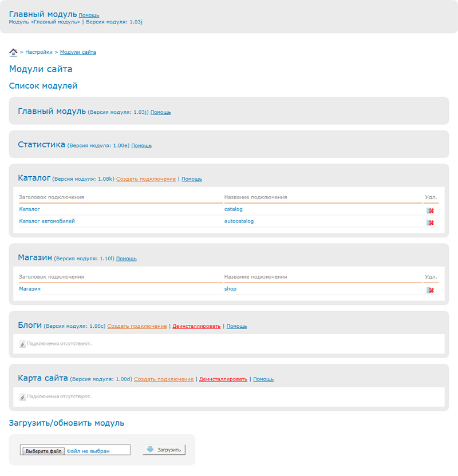Click the Выберите файл button
The width and height of the screenshot is (458, 476).
tap(44, 451)
